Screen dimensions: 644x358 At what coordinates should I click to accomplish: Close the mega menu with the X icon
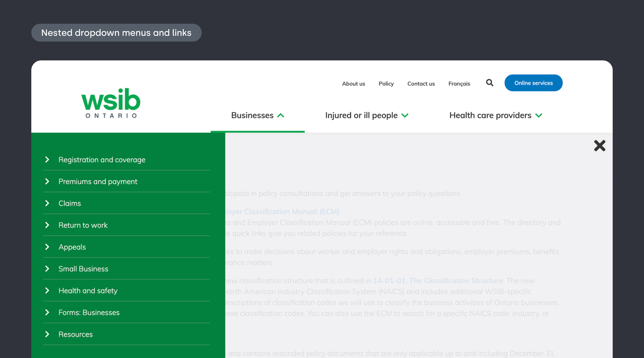point(600,146)
